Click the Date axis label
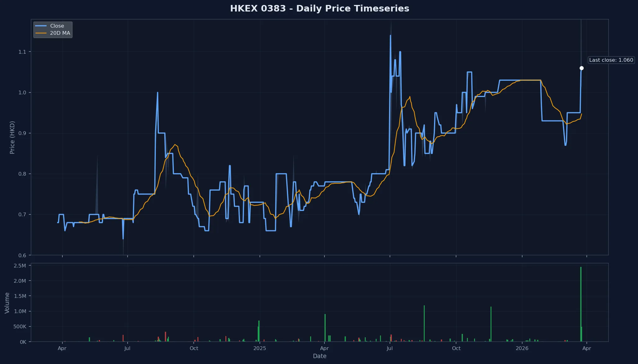Viewport: 638px width, 364px height. click(x=320, y=356)
